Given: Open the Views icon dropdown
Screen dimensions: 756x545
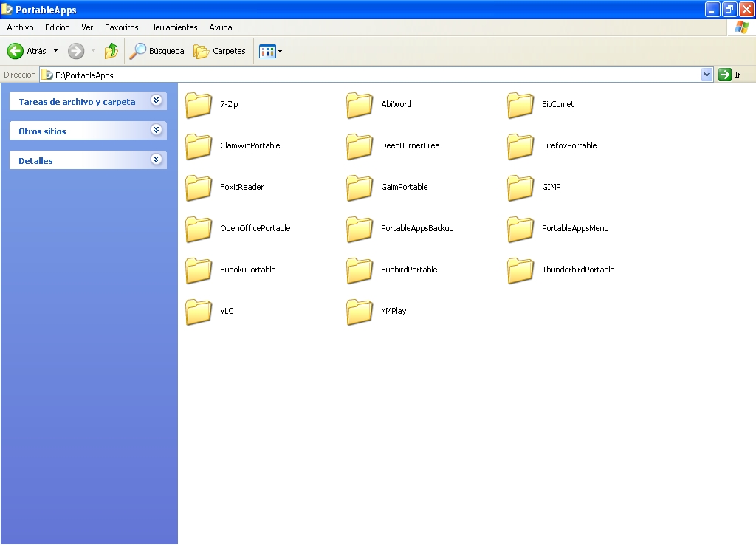Looking at the screenshot, I should pos(270,51).
